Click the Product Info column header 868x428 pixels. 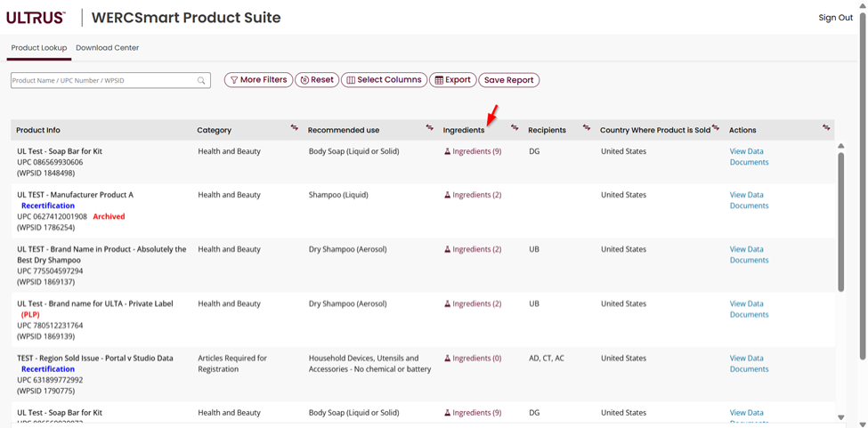pyautogui.click(x=38, y=131)
